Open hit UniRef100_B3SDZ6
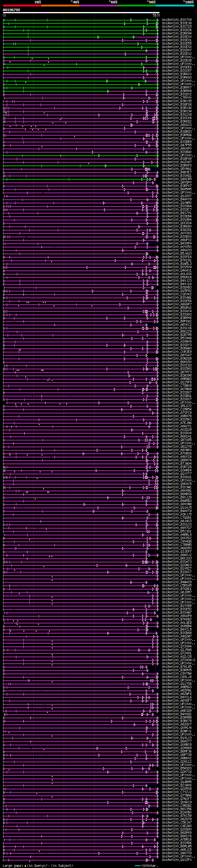Screen dimensions: 197x868 177,30
